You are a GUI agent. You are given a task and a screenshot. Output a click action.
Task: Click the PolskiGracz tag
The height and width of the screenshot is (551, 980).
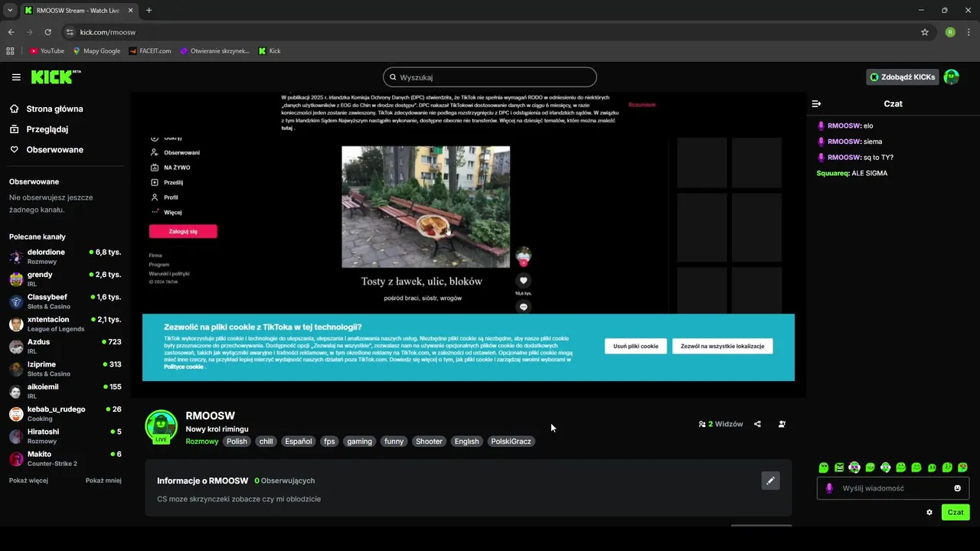(511, 442)
